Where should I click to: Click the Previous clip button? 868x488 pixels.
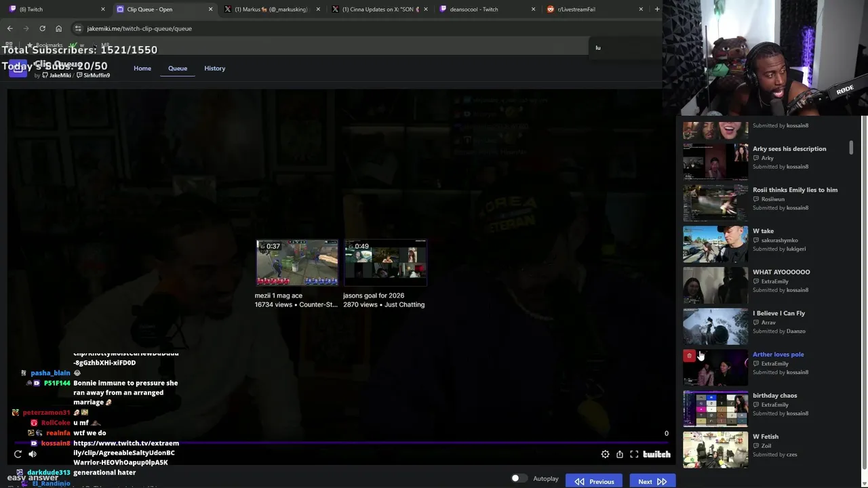coord(594,481)
